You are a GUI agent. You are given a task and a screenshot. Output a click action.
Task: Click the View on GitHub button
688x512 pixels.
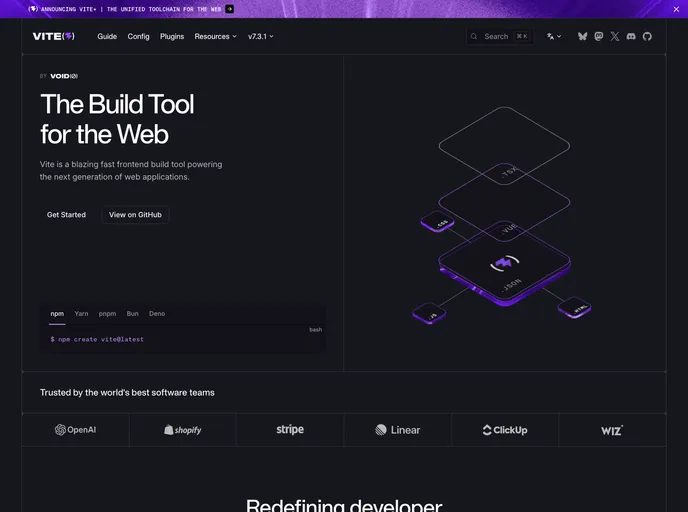click(135, 215)
